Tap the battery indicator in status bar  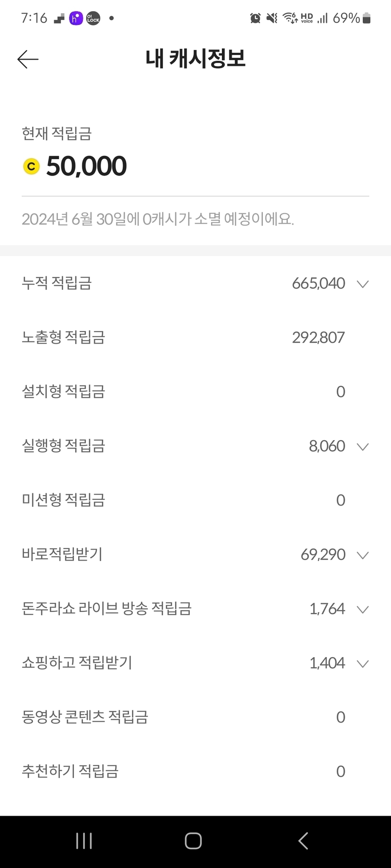(367, 18)
